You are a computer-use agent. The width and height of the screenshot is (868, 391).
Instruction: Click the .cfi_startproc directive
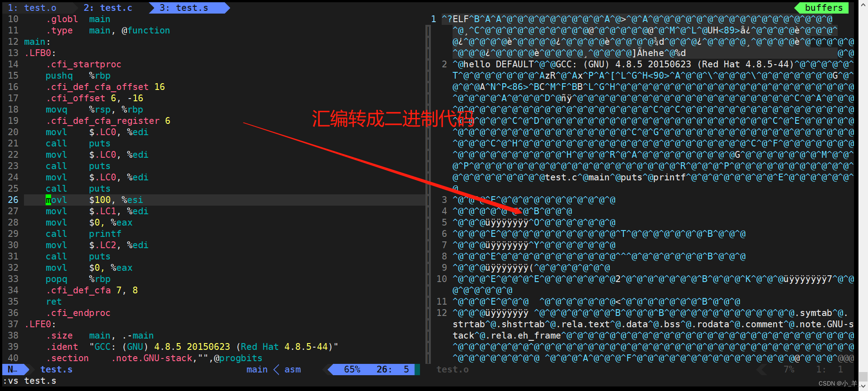84,64
